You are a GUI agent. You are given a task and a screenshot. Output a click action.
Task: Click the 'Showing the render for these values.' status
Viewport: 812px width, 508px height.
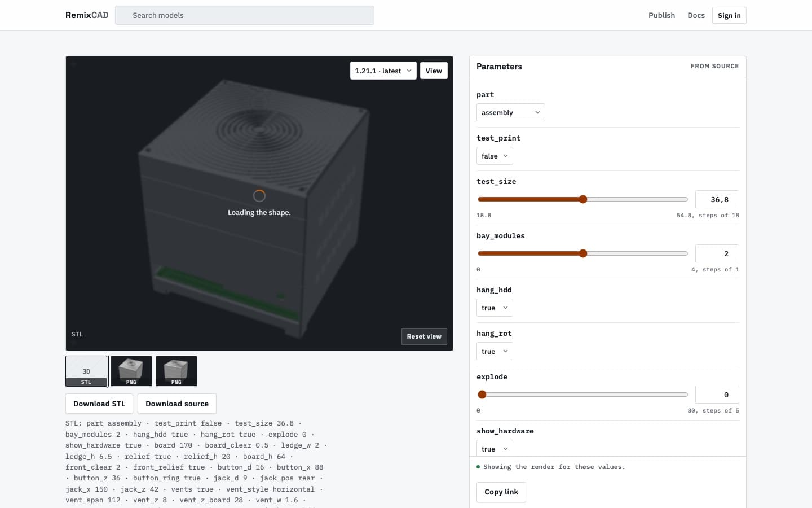tap(554, 467)
